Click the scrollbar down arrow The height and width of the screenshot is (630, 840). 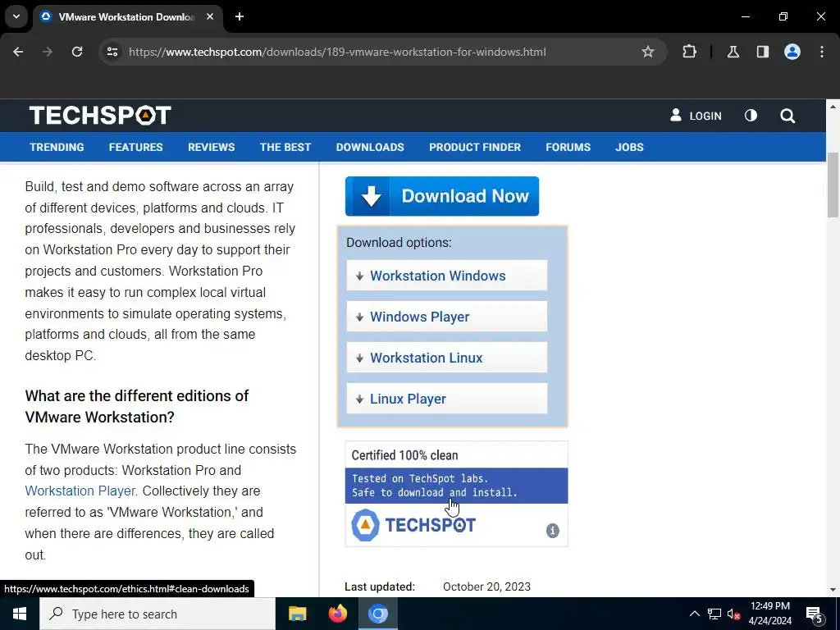click(x=833, y=589)
